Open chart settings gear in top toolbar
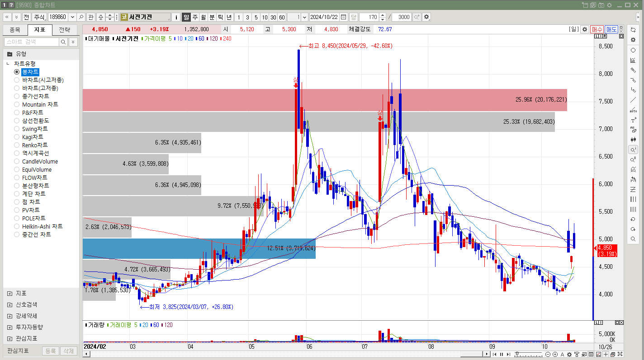 tap(426, 17)
